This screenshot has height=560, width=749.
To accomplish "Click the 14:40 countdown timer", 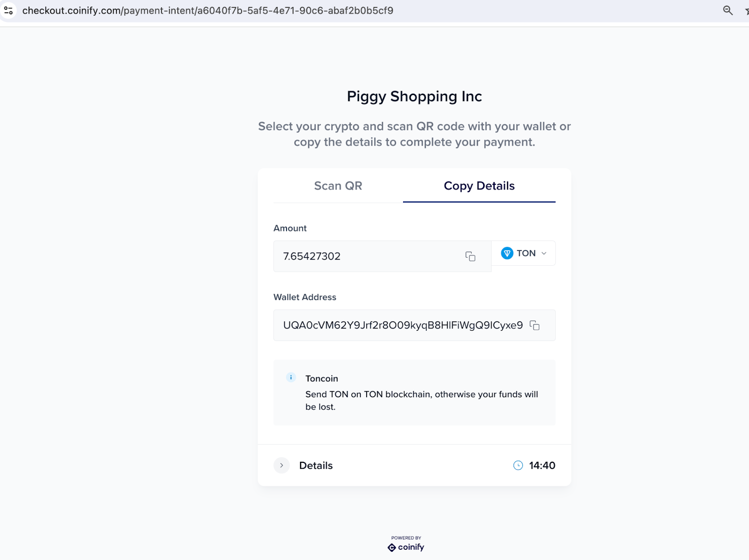I will click(542, 465).
